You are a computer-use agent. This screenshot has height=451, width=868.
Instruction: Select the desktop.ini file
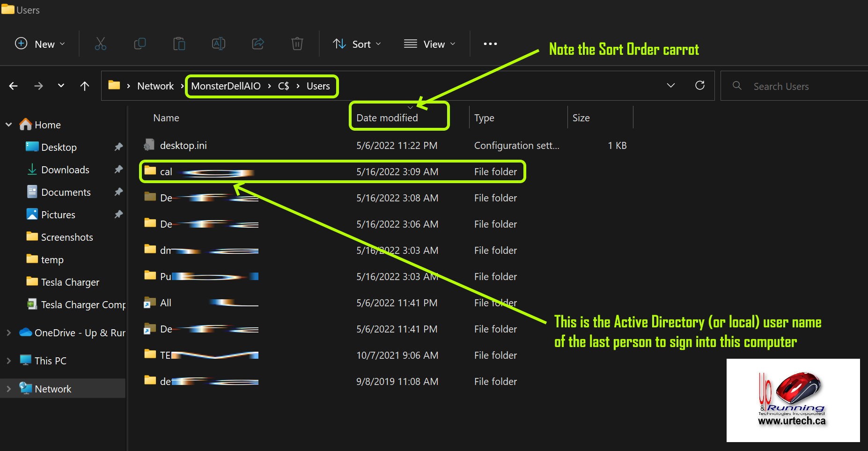183,146
